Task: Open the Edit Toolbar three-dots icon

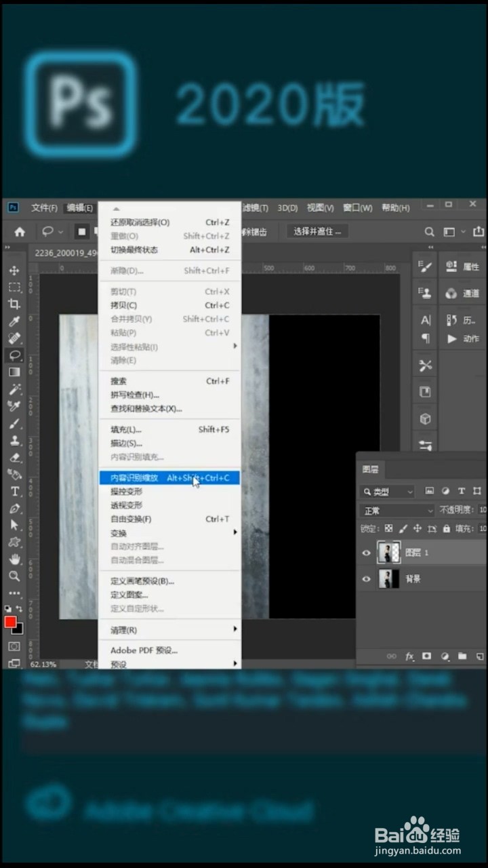Action: tap(14, 593)
